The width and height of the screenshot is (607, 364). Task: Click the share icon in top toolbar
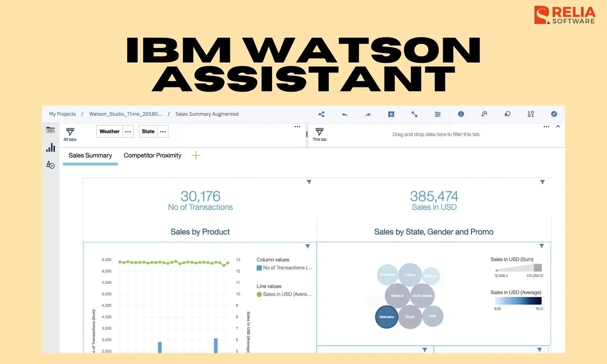coord(321,114)
